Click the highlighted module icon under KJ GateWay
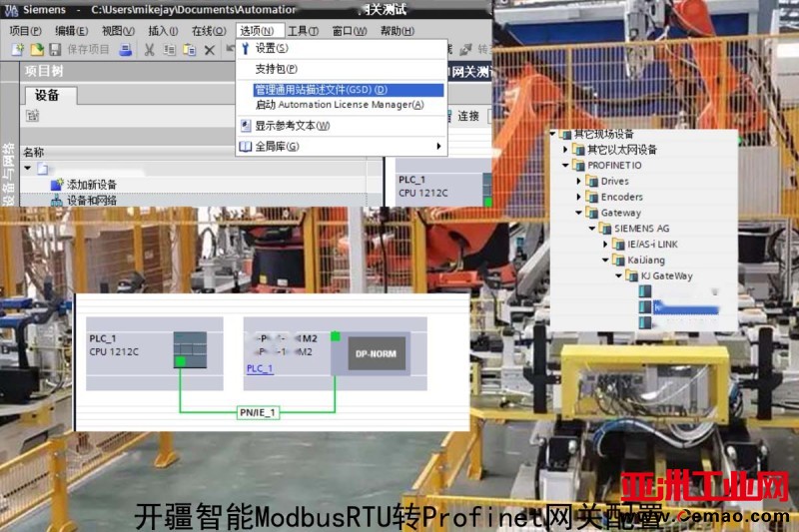The height and width of the screenshot is (532, 799). [x=645, y=307]
